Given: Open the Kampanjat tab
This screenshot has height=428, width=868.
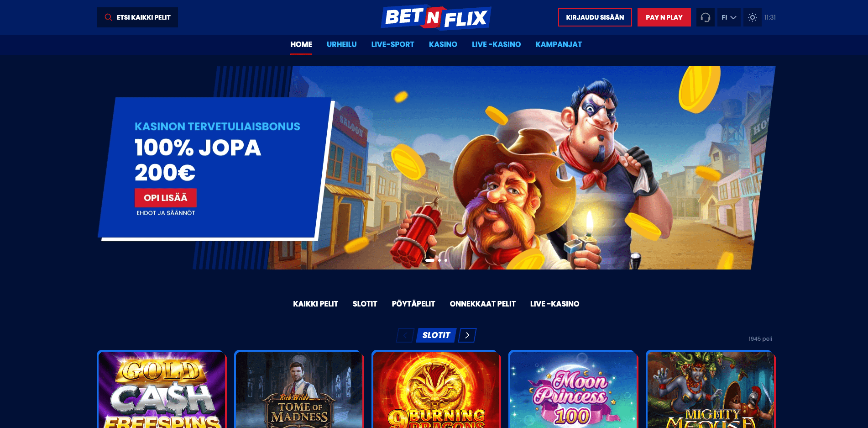Looking at the screenshot, I should 559,44.
